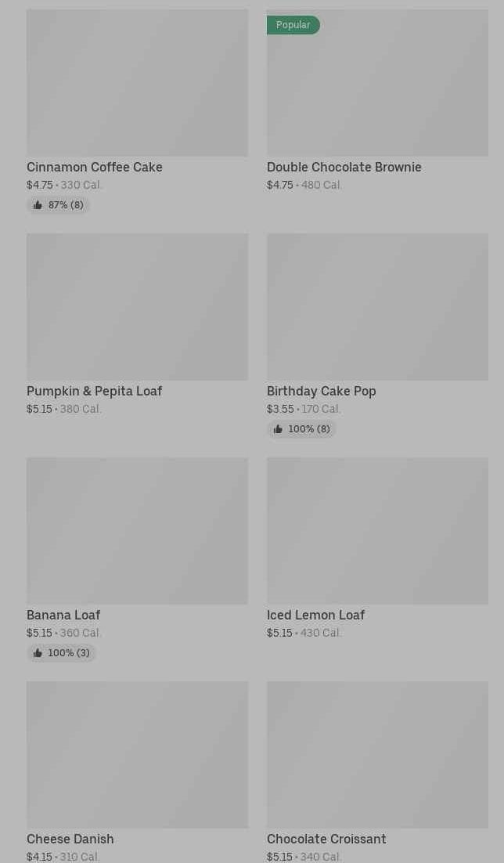Click thumbs-up icon on Birthday Cake Pop rating
The height and width of the screenshot is (863, 504).
point(278,429)
